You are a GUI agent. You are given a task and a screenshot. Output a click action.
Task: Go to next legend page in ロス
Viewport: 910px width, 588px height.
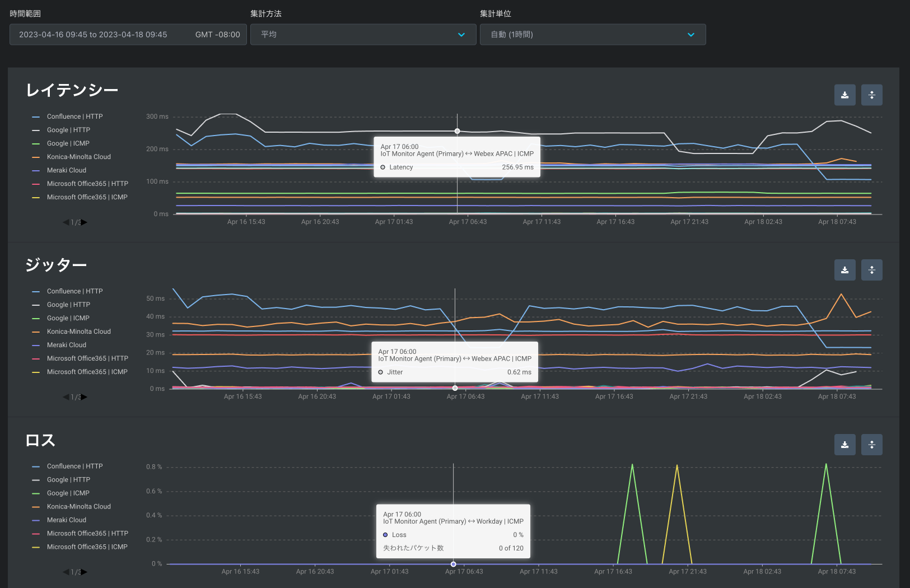[84, 572]
